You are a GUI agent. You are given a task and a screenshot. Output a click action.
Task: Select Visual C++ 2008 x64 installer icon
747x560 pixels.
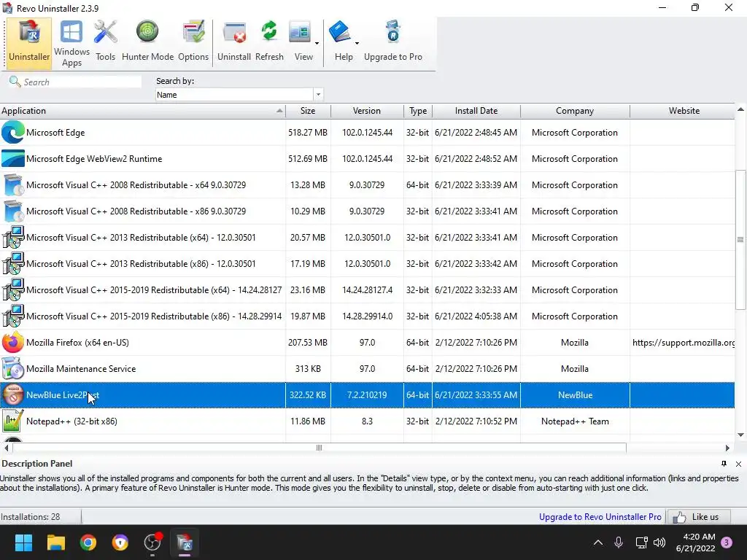pos(13,184)
